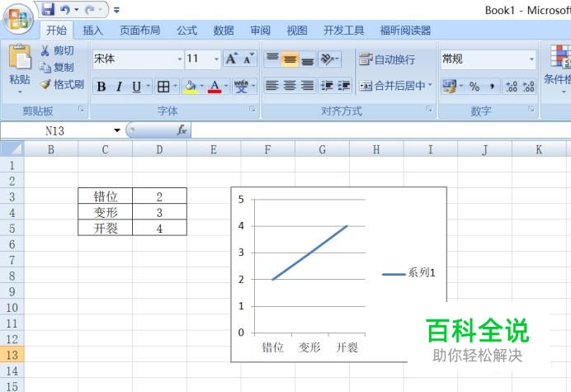Apply percent style format
Image resolution: width=571 pixels, height=392 pixels.
[474, 87]
